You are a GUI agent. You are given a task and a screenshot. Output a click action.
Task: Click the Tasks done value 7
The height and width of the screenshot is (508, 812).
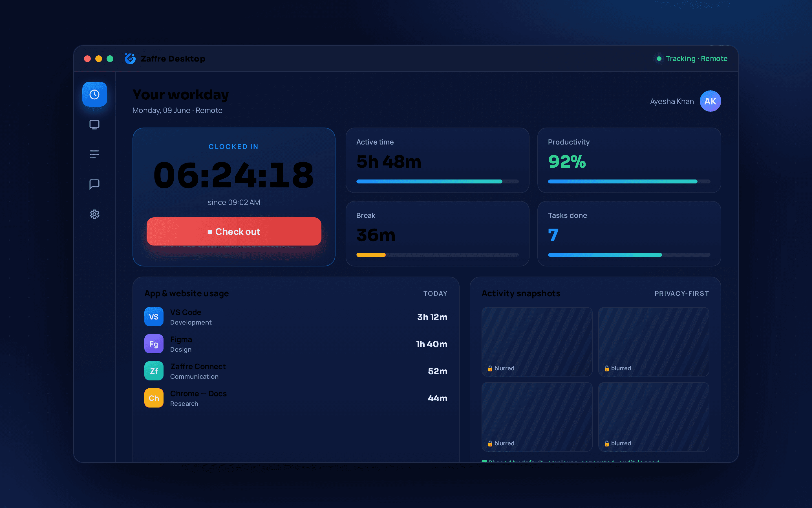(553, 235)
